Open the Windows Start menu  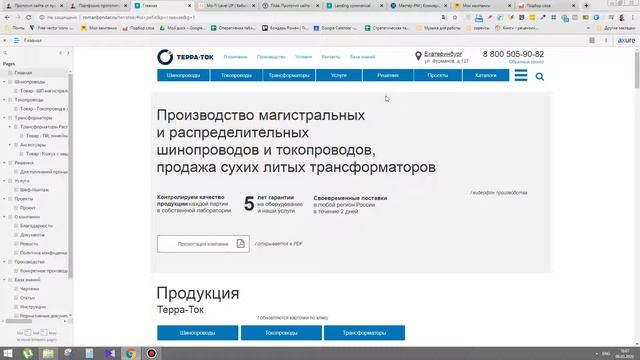(x=8, y=353)
